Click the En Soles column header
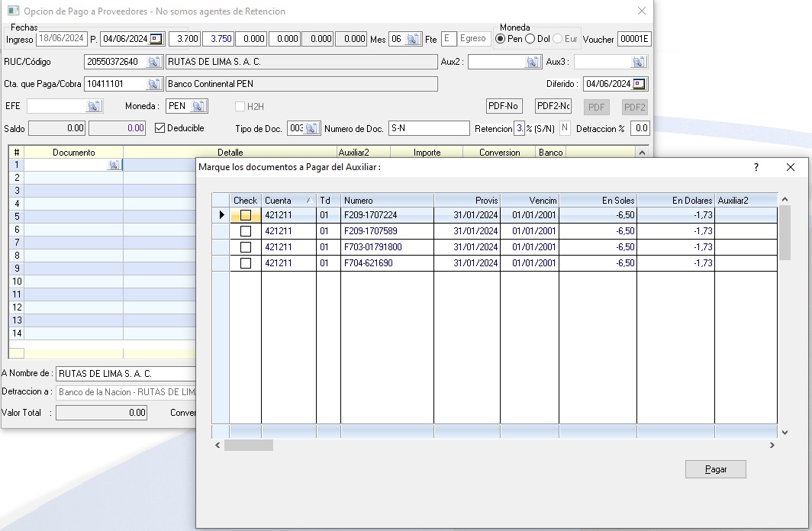Viewport: 812px width, 531px height. (x=598, y=201)
